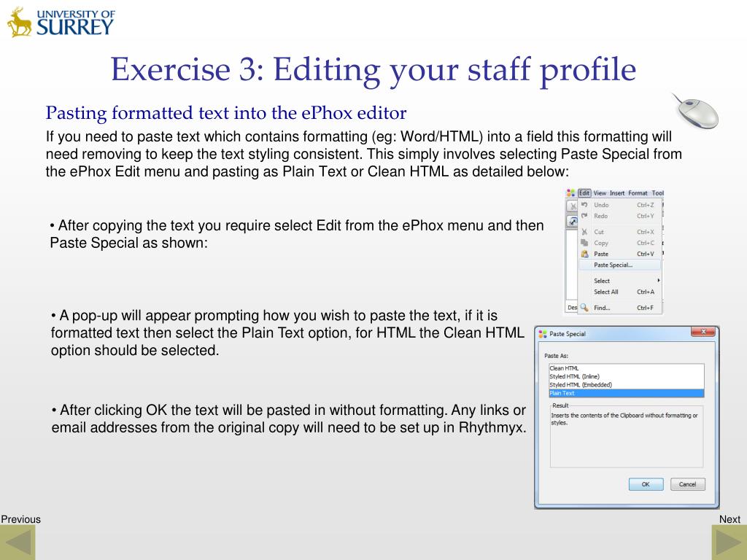The height and width of the screenshot is (560, 747).
Task: Open the Edit menu in ePhox
Action: [x=584, y=192]
